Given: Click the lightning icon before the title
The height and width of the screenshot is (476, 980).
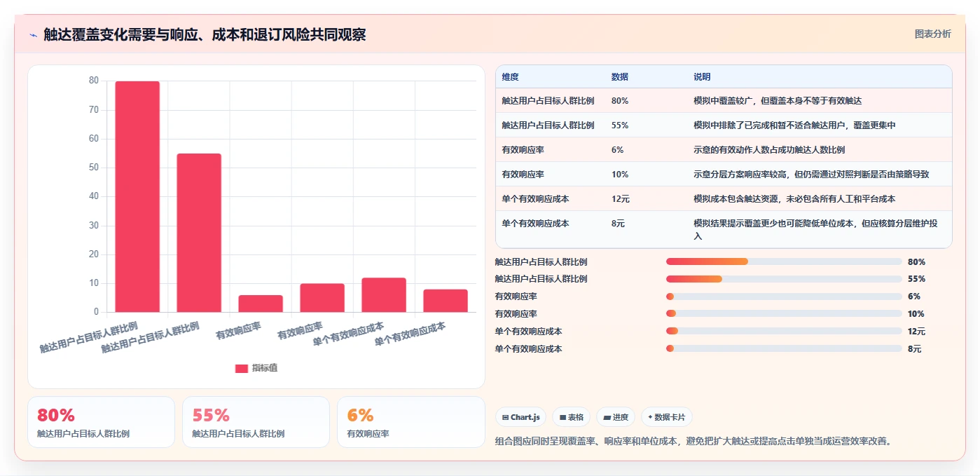Looking at the screenshot, I should pyautogui.click(x=33, y=35).
